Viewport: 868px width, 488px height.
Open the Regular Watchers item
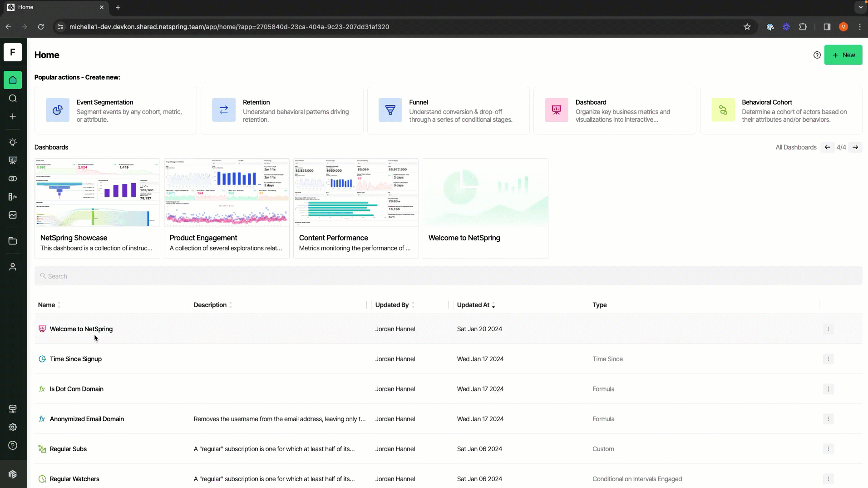[74, 479]
